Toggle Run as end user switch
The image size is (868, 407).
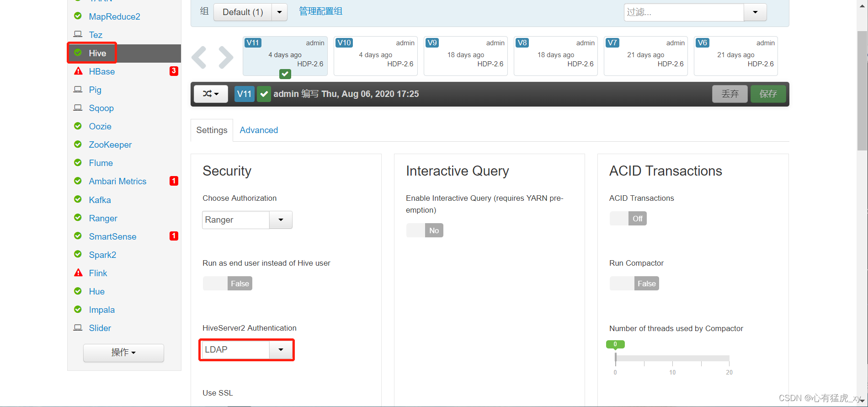pyautogui.click(x=228, y=284)
